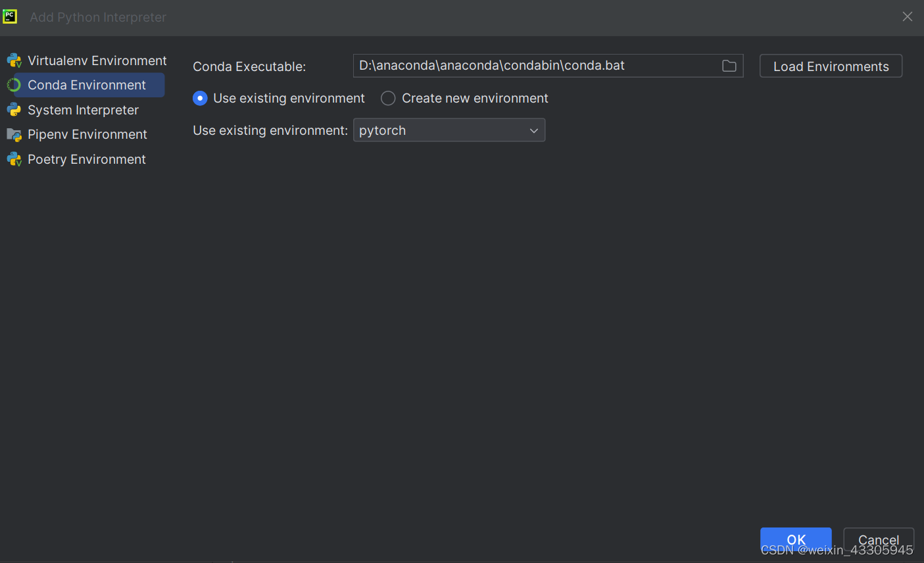Click the Poetry Environment python icon
The image size is (924, 563).
(x=14, y=159)
